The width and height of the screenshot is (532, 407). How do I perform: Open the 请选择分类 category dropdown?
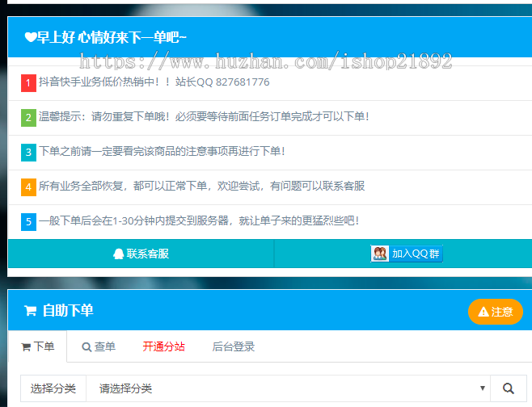(289, 388)
